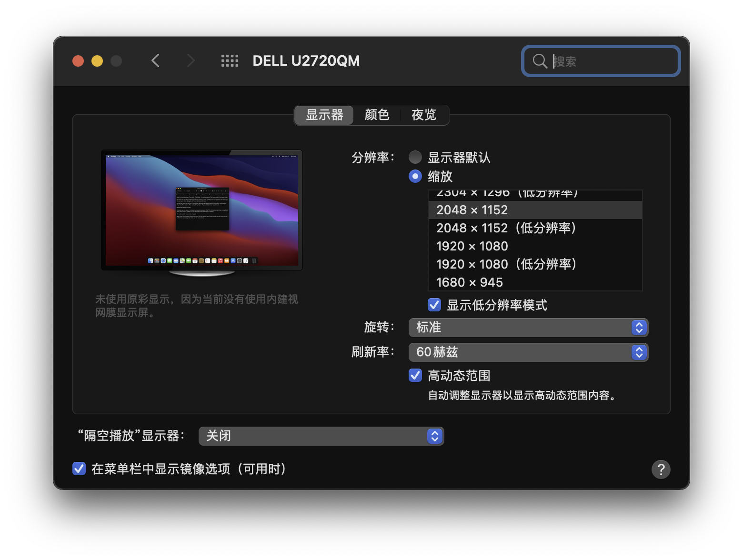Uncheck 在菜单栏中显示镜像选项 checkbox

pos(79,469)
